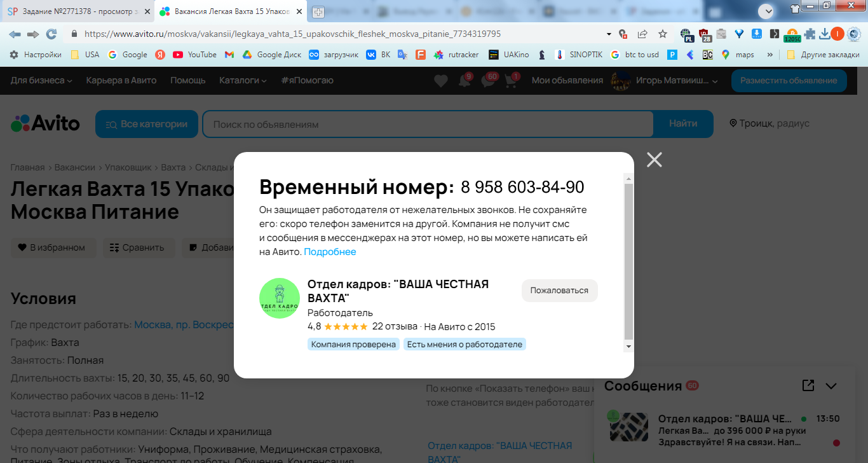
Task: Open the Помощь menu item
Action: tap(188, 80)
